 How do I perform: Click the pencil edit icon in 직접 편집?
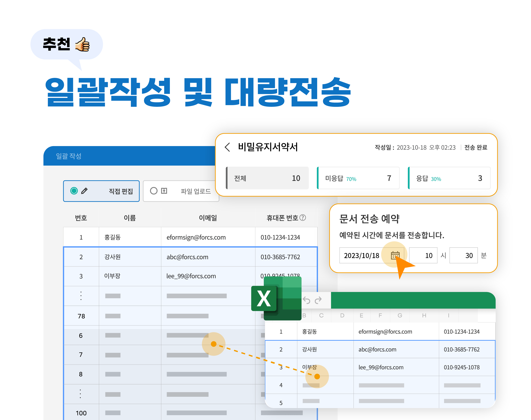tap(84, 191)
